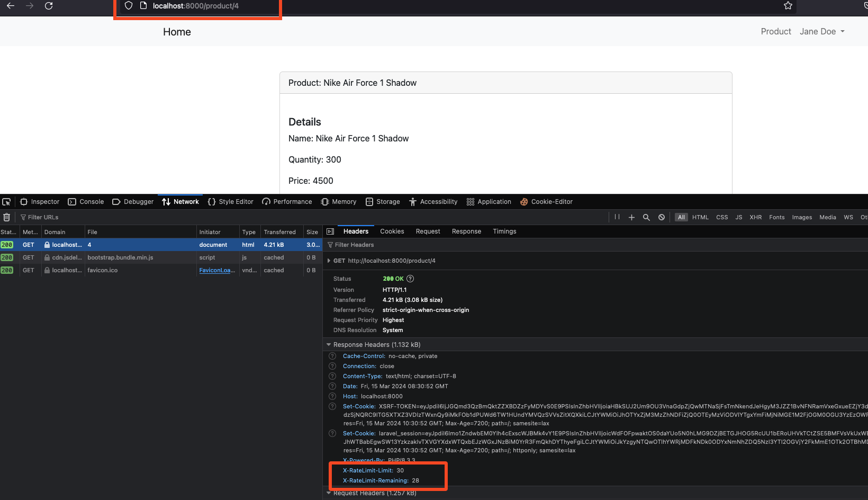The image size is (868, 500).
Task: Click the help icon beside 200 OK status
Action: click(410, 279)
